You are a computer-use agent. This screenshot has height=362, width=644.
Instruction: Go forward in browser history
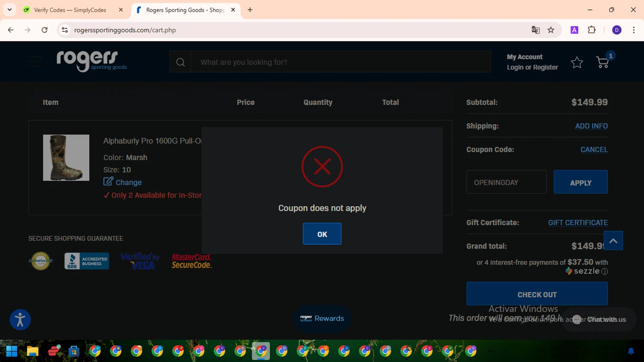27,30
